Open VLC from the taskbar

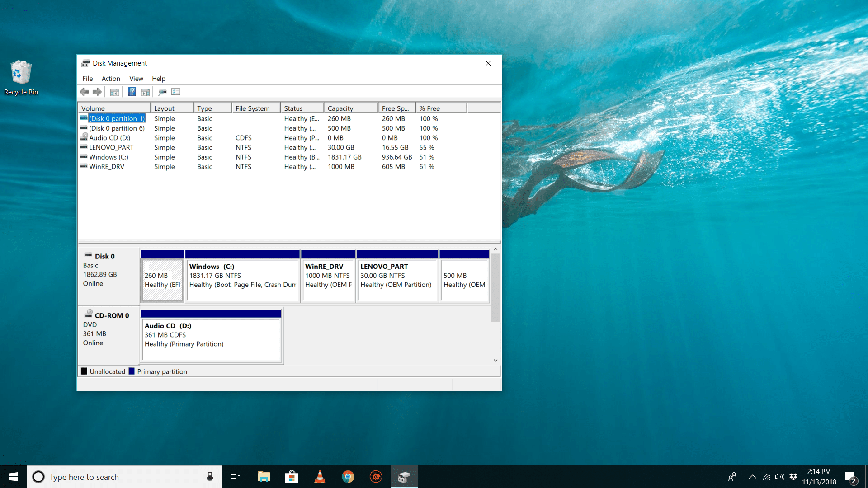(320, 477)
